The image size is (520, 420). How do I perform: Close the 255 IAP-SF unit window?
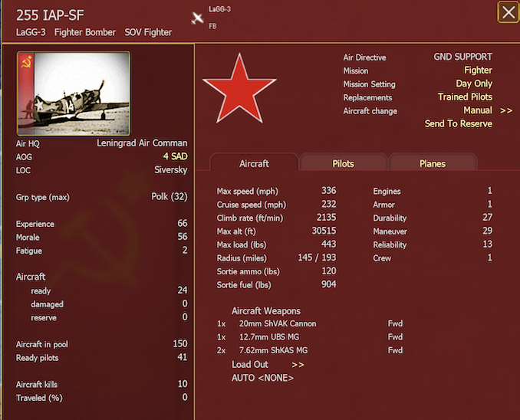(508, 12)
